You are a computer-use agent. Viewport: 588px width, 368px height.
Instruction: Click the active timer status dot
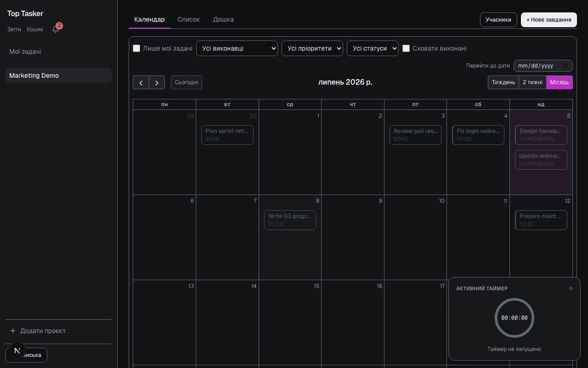tap(571, 288)
